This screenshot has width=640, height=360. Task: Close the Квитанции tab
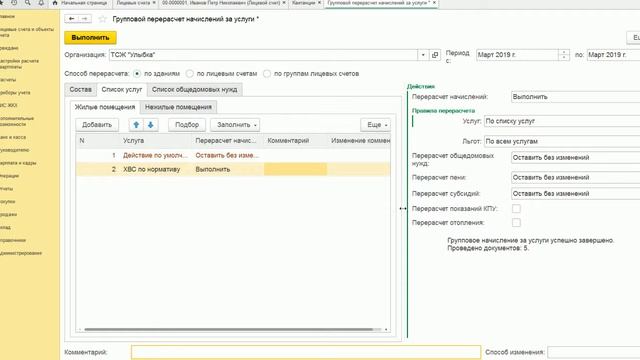319,3
